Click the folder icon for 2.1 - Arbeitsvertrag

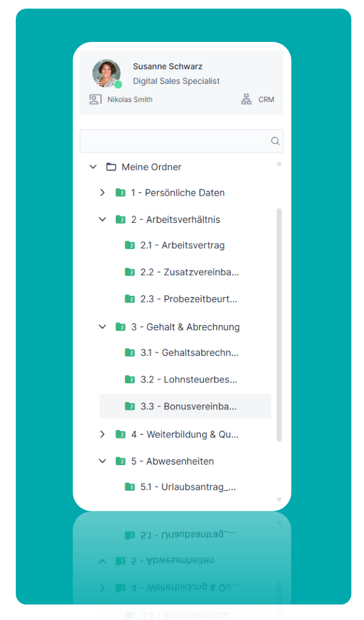pyautogui.click(x=130, y=245)
